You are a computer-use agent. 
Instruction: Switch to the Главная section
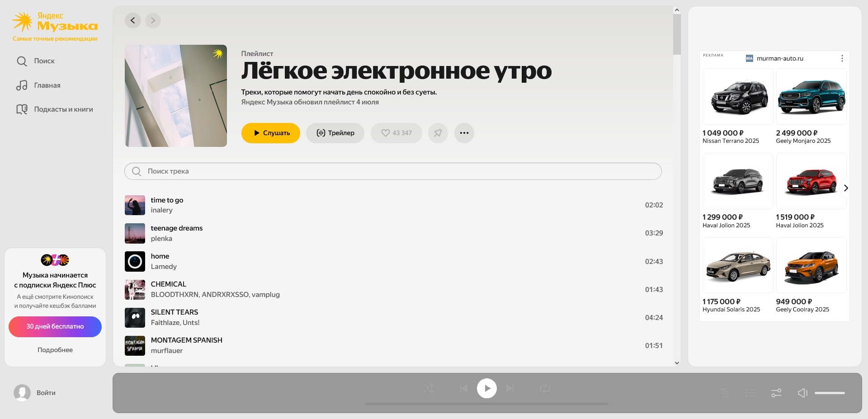tap(47, 85)
